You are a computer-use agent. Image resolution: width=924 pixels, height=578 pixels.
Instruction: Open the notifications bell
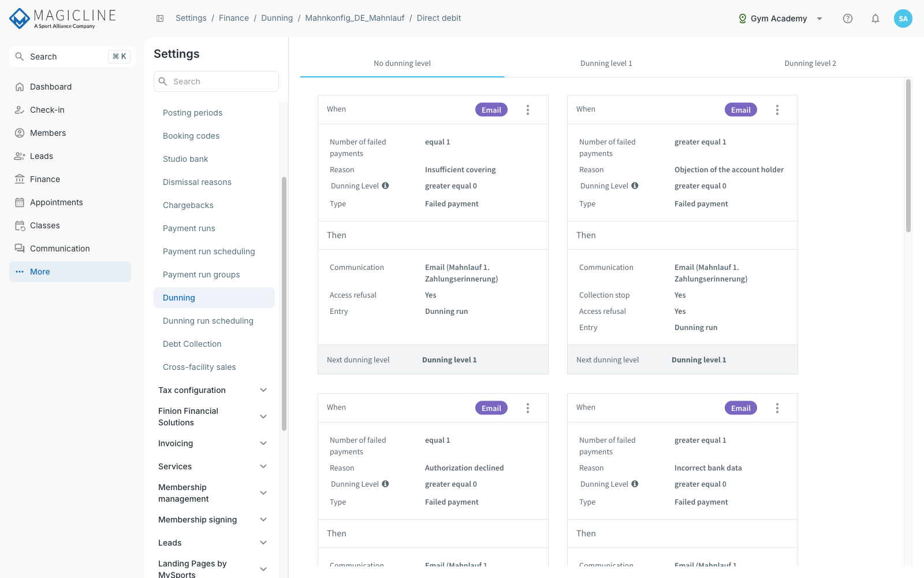875,18
